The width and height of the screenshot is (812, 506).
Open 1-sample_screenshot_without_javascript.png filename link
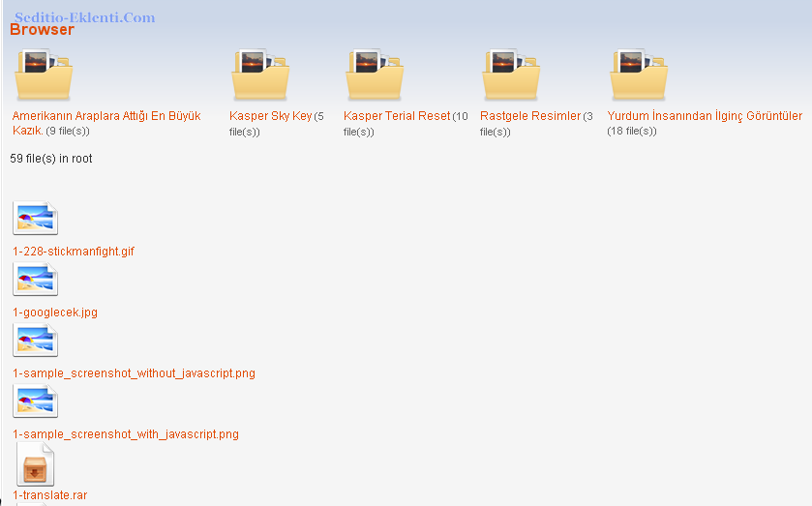134,373
